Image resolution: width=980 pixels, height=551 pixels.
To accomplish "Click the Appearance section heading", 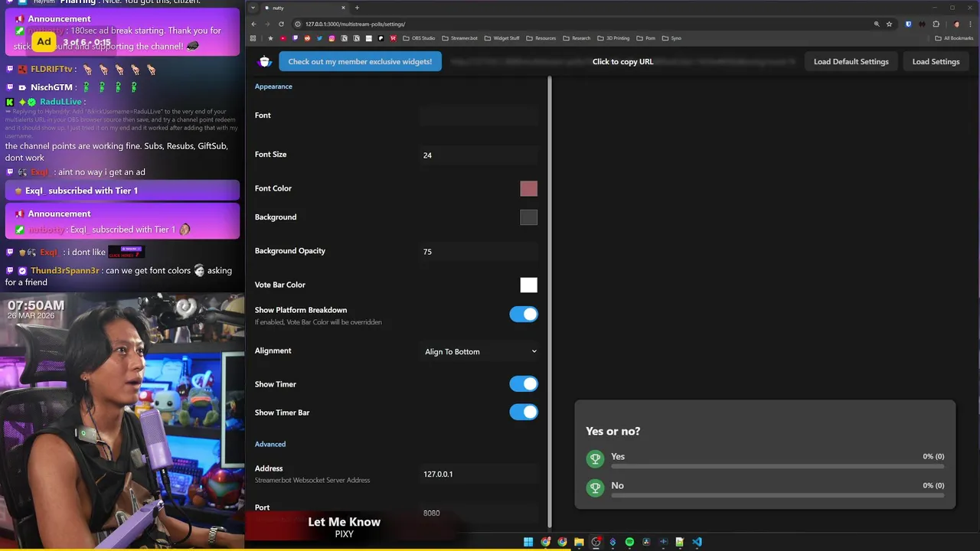I will [x=273, y=86].
